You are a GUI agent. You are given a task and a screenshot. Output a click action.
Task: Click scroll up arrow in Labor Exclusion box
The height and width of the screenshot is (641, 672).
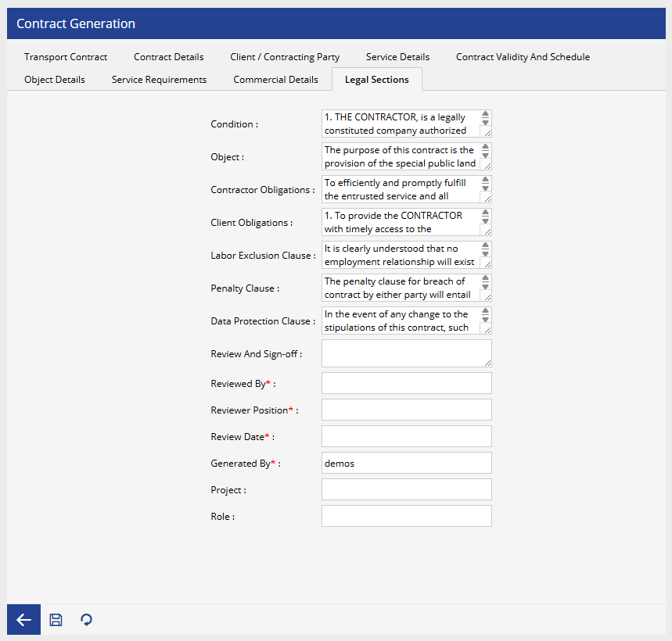(485, 245)
